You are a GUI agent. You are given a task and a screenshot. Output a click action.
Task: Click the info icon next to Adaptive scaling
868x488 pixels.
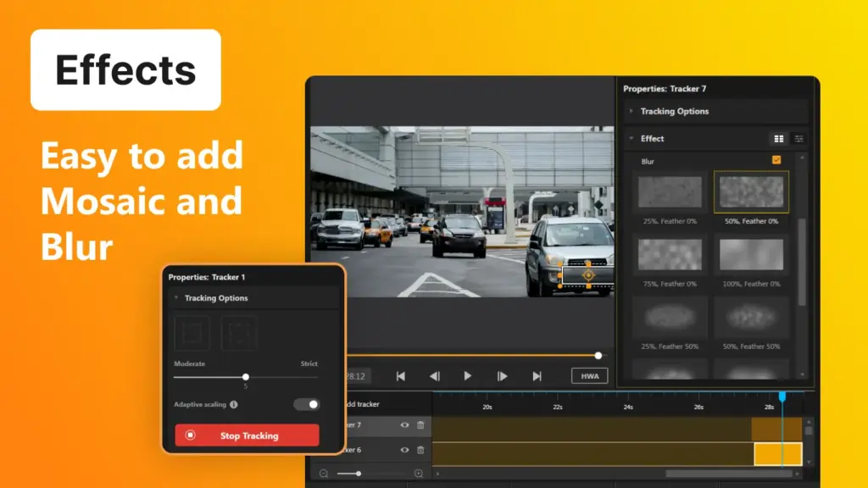point(235,404)
